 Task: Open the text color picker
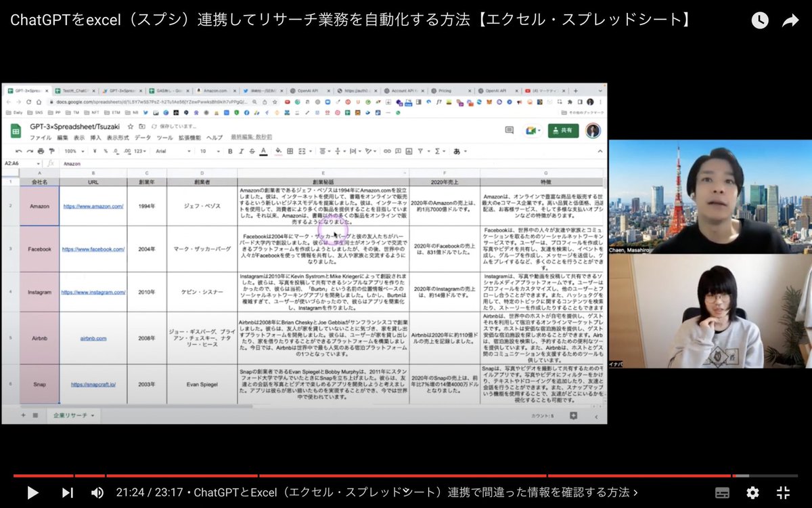click(x=263, y=151)
